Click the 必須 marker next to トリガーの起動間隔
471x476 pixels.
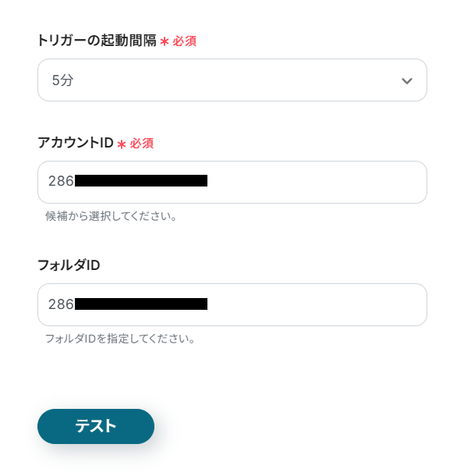point(185,41)
